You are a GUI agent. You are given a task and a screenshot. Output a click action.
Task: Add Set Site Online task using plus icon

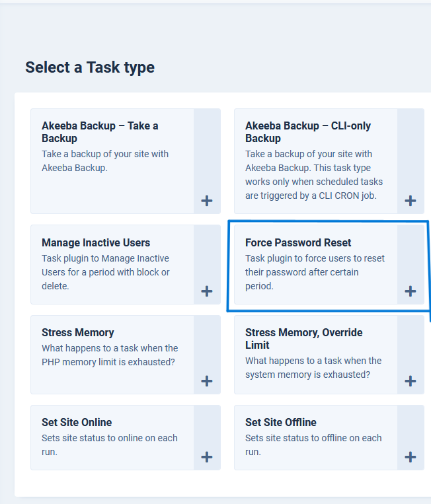pos(207,457)
